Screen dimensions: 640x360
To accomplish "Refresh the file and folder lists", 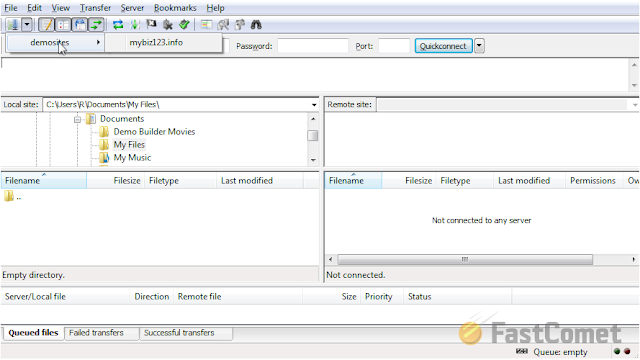I will pos(118,25).
